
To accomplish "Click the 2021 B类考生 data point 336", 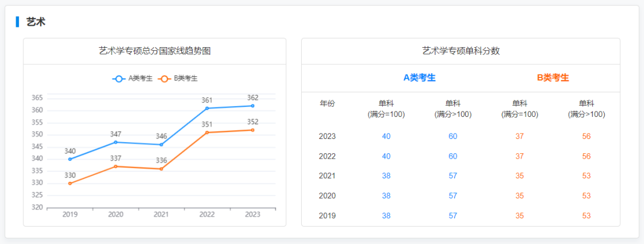I will click(161, 169).
